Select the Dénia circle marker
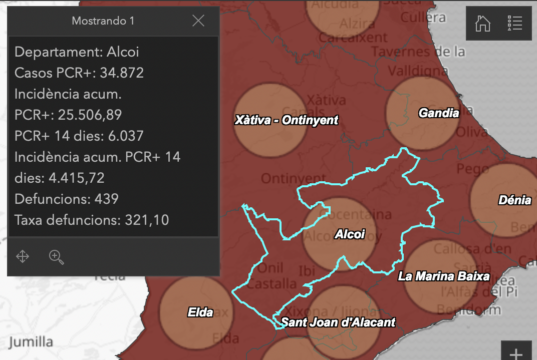Image resolution: width=537 pixels, height=360 pixels. (506, 200)
